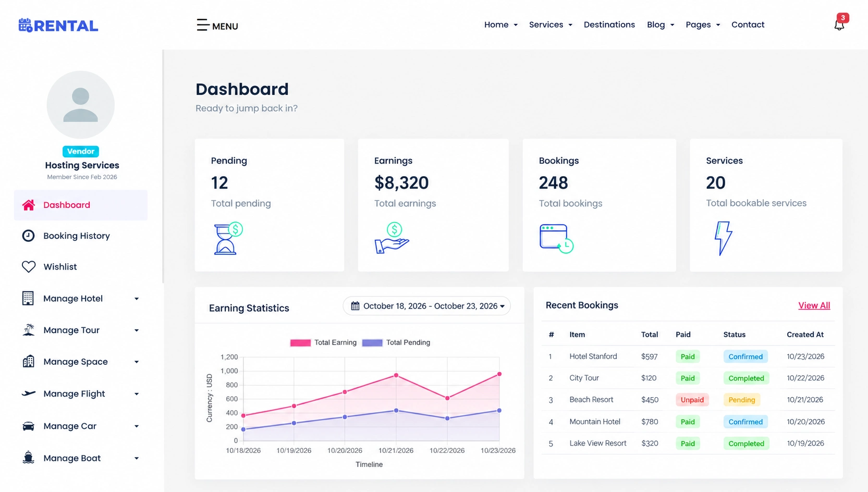868x492 pixels.
Task: Open the notification bell icon
Action: click(839, 24)
